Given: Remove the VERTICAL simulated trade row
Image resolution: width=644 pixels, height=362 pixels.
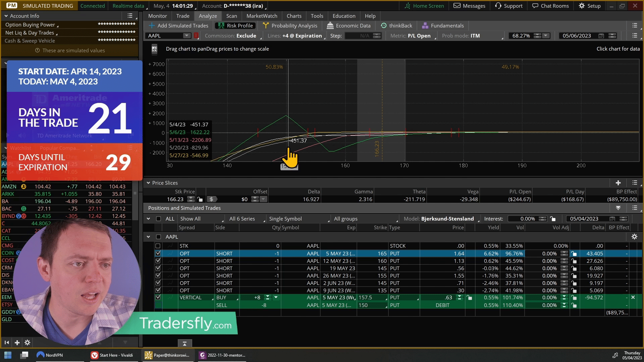Looking at the screenshot, I should 633,297.
